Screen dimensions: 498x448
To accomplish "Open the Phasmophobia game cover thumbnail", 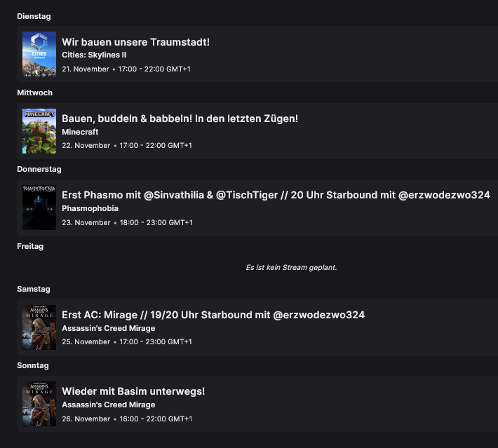I will (39, 208).
